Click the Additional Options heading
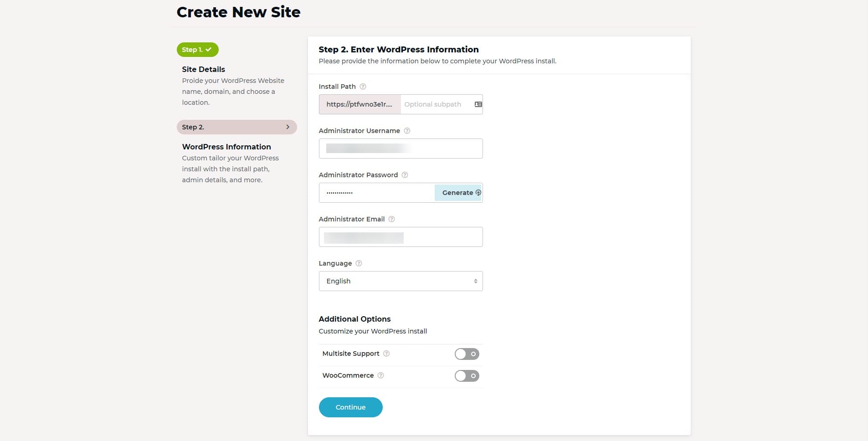Screen dimensions: 868x441 pyautogui.click(x=354, y=319)
